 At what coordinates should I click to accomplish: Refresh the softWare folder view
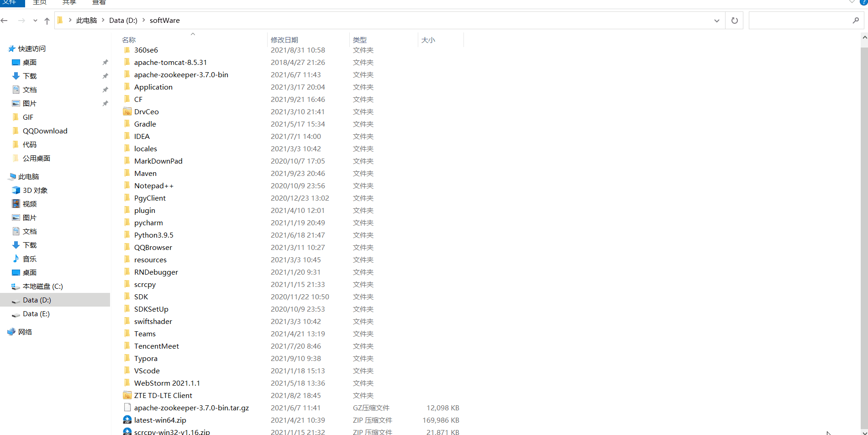[734, 21]
